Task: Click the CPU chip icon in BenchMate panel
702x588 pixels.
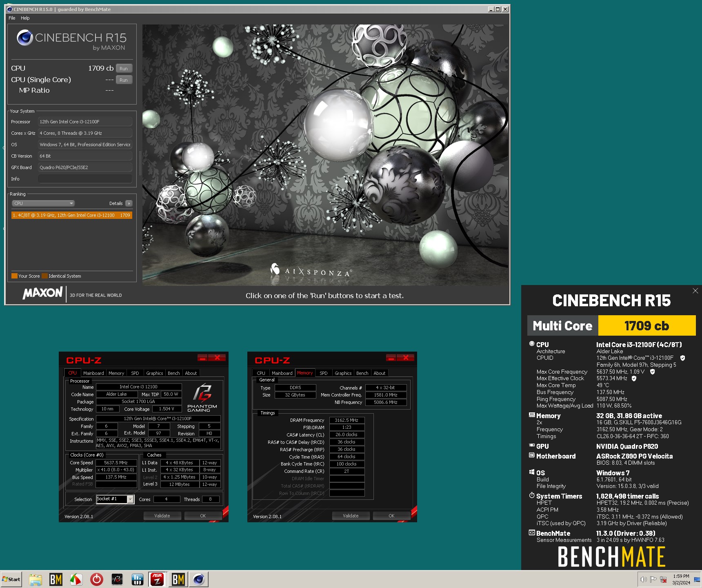Action: coord(532,344)
